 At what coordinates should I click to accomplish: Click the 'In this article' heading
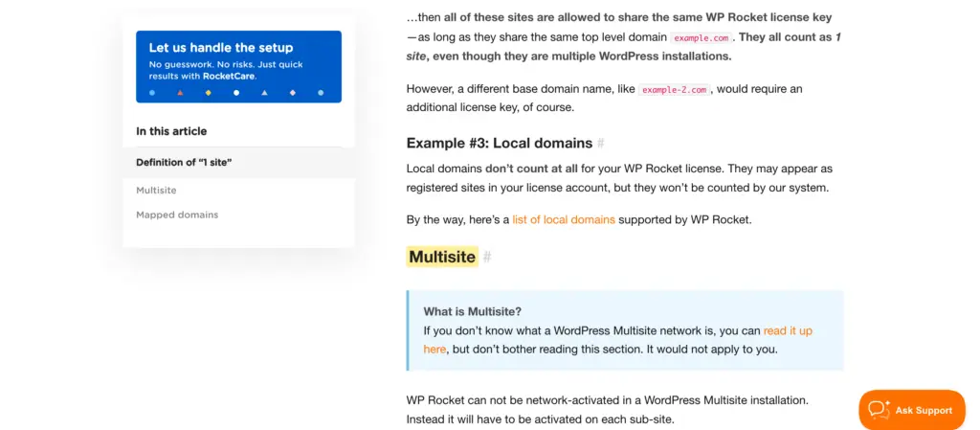pyautogui.click(x=171, y=131)
